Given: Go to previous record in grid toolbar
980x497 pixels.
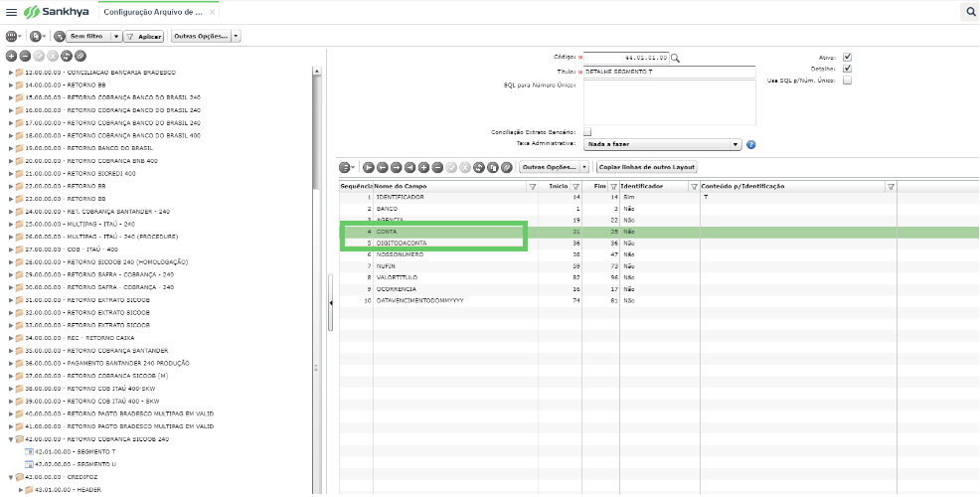Looking at the screenshot, I should click(382, 168).
